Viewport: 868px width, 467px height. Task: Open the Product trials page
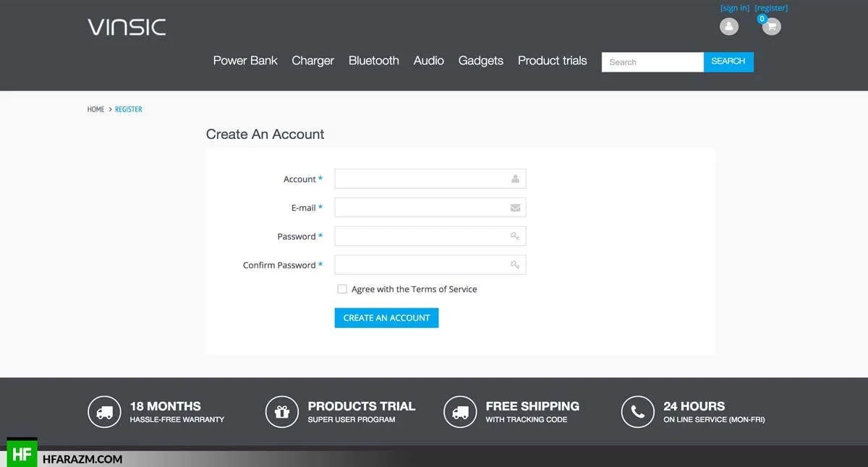[x=552, y=61]
